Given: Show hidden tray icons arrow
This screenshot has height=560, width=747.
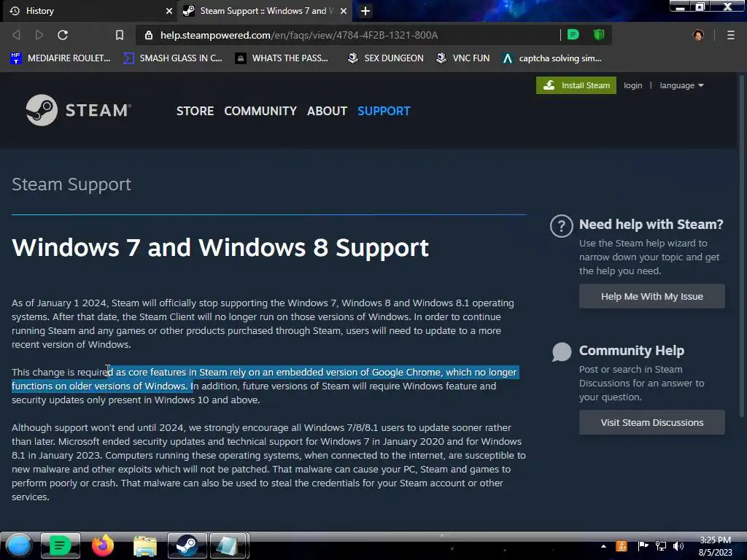Looking at the screenshot, I should coord(603,546).
